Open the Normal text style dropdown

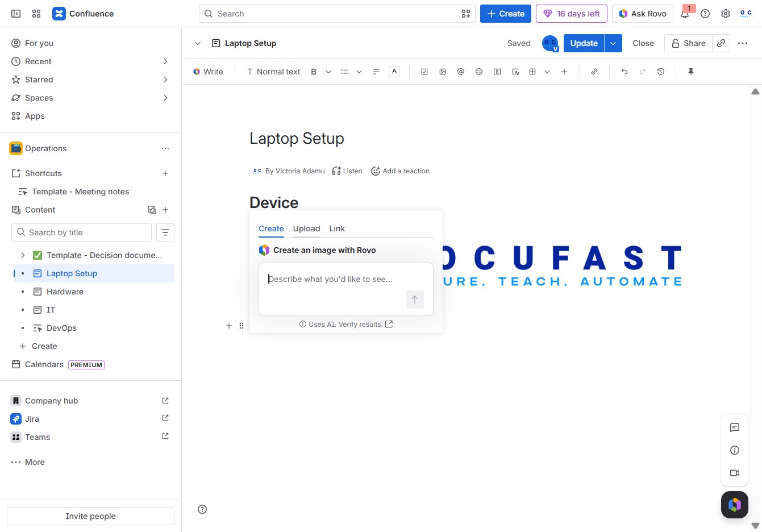point(273,72)
